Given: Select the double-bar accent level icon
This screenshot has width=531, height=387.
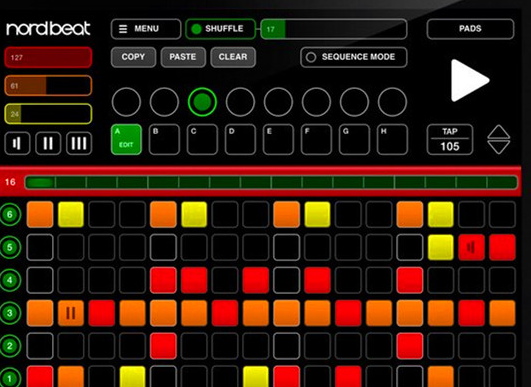Looking at the screenshot, I should click(48, 144).
